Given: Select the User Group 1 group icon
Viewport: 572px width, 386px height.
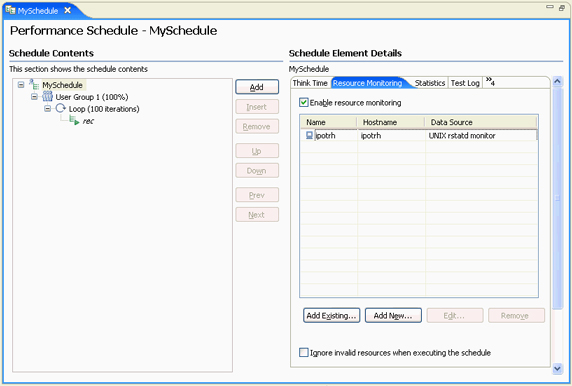Looking at the screenshot, I should 47,97.
